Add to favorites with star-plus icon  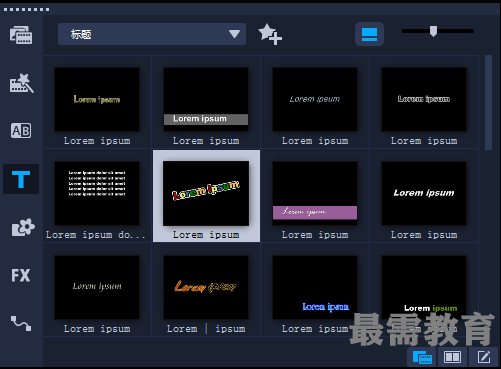pos(270,34)
